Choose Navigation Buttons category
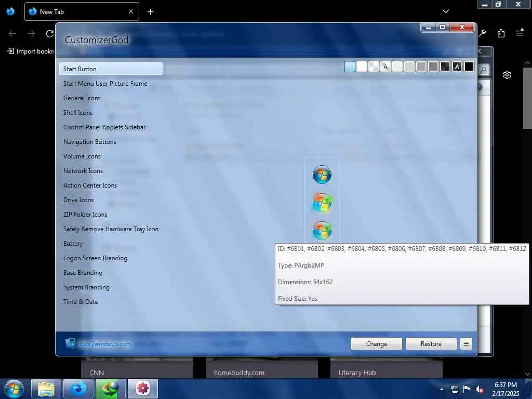This screenshot has width=532, height=399. point(111,142)
